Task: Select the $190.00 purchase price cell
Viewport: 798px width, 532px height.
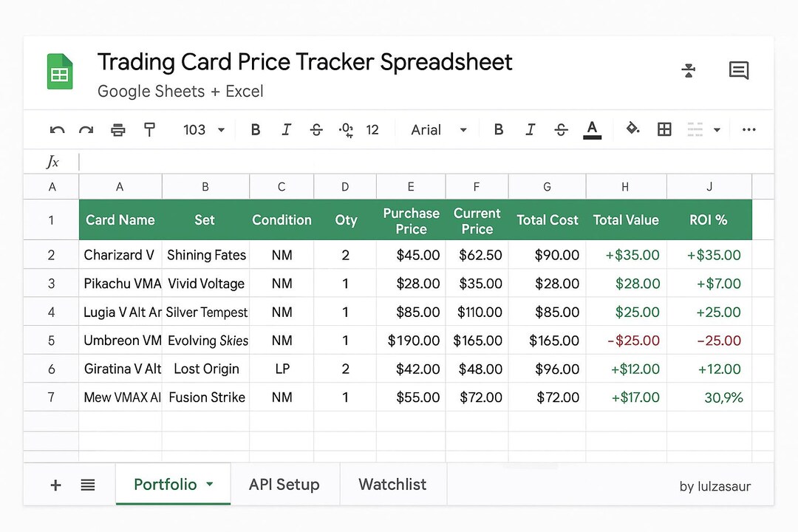Action: [412, 341]
